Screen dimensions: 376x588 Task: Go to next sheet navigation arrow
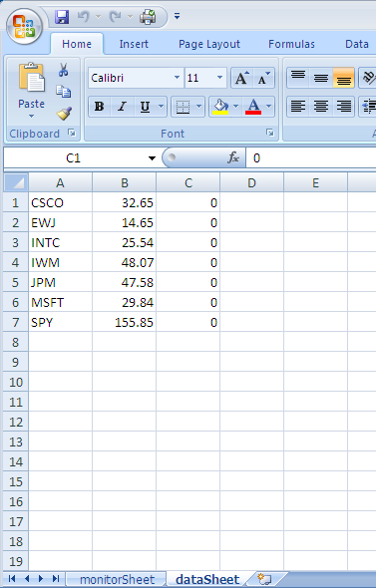pos(41,579)
